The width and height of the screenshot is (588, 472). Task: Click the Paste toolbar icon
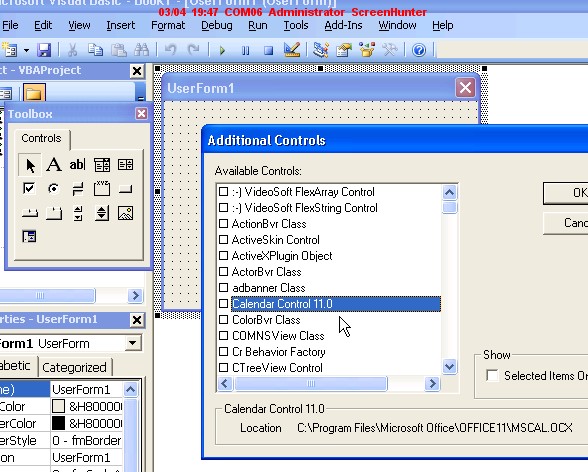[119, 50]
